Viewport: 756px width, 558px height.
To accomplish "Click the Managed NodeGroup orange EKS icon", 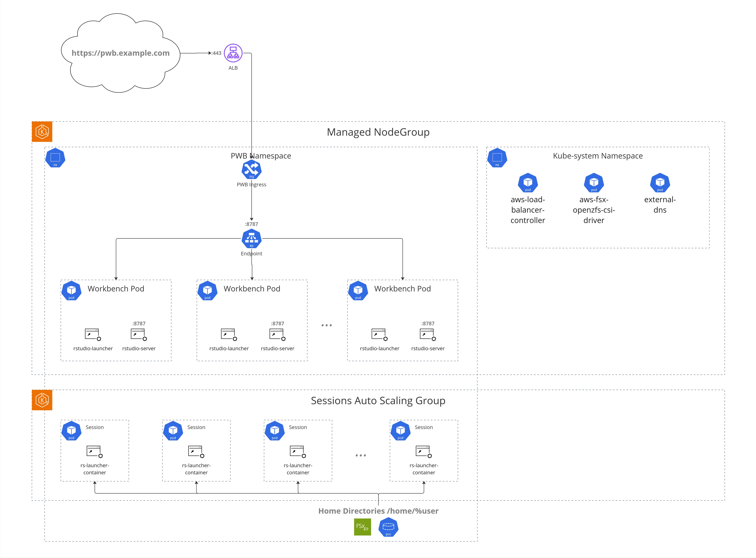I will click(x=42, y=132).
